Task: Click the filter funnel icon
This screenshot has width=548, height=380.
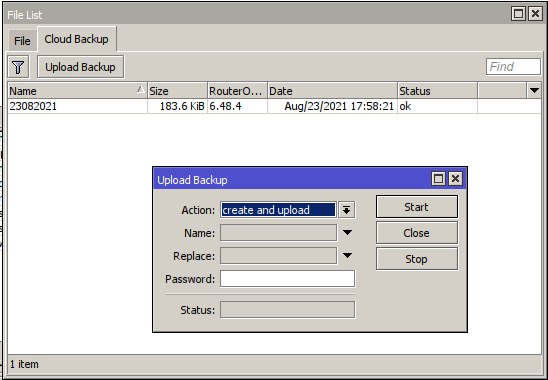Action: tap(18, 67)
